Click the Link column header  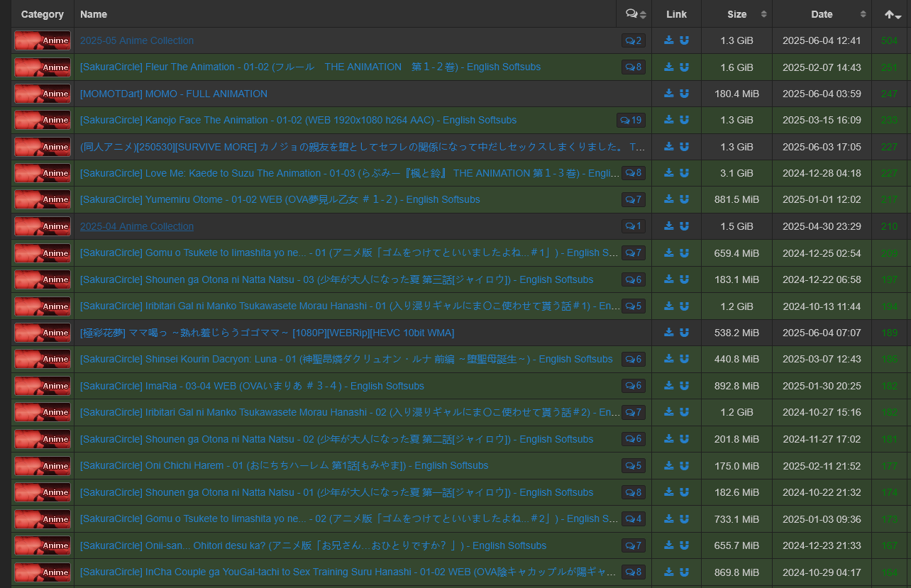click(x=677, y=14)
